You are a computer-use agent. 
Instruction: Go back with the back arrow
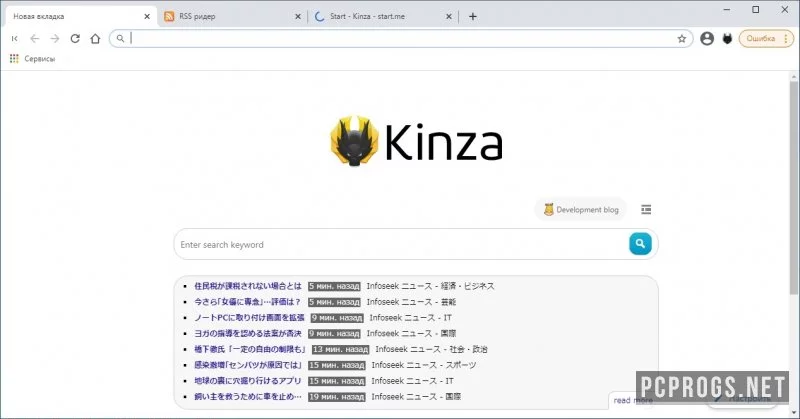tap(34, 38)
